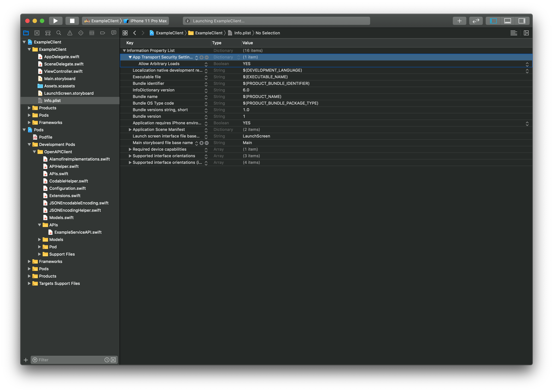Open the code review arrows button
Viewport: 553px width, 392px height.
(476, 21)
